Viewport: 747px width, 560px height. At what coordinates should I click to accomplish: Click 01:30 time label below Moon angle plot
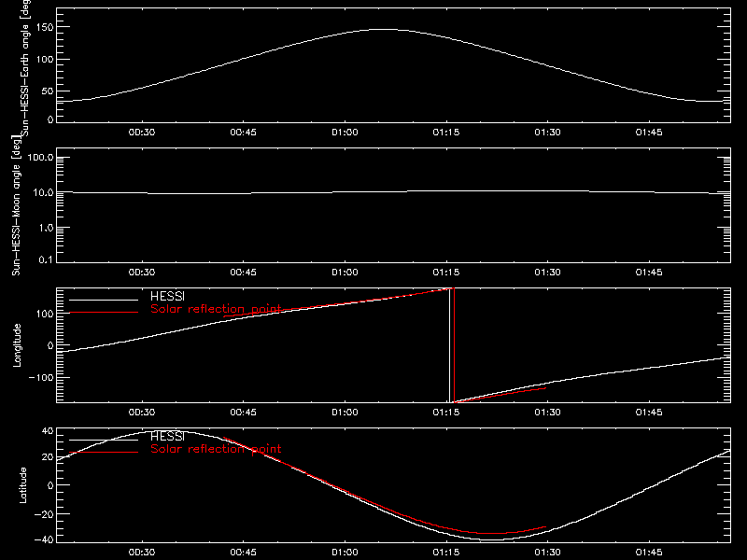[548, 273]
